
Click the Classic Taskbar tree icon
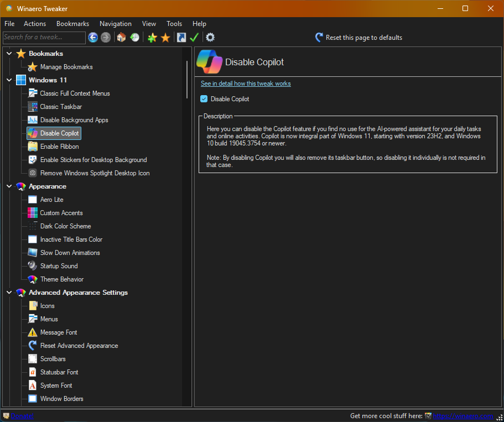point(33,107)
